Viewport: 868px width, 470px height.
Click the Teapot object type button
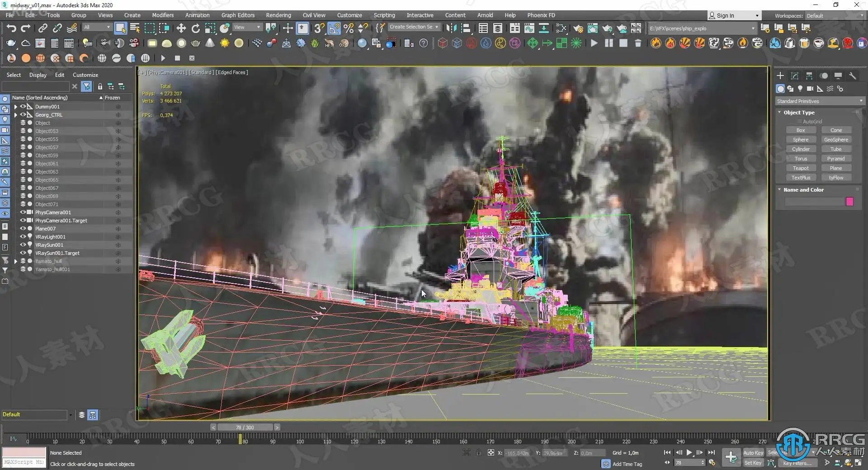(x=801, y=168)
